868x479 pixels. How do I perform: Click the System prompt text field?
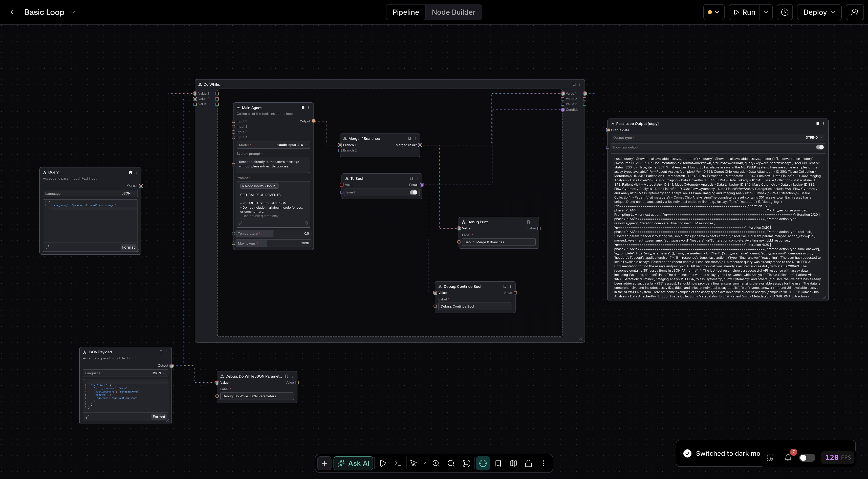click(273, 165)
